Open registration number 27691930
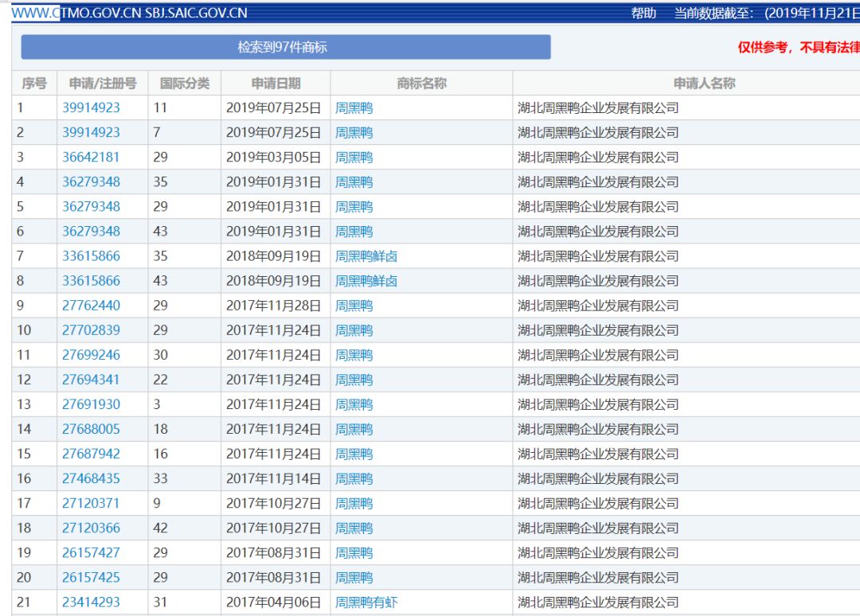 click(91, 404)
